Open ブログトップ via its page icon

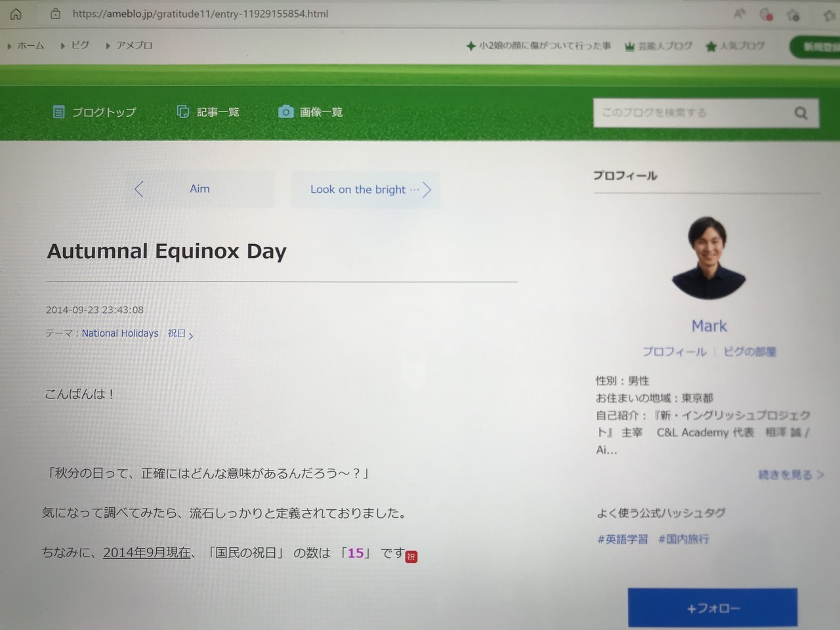(58, 112)
